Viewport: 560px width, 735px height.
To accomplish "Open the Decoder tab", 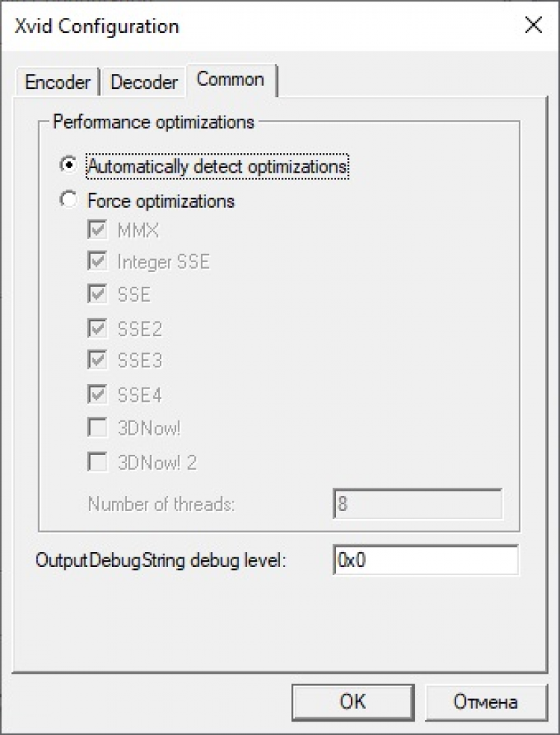I will click(x=143, y=82).
